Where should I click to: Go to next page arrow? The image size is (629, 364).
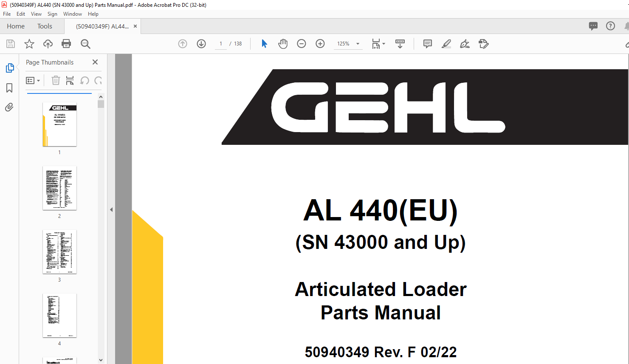click(201, 44)
